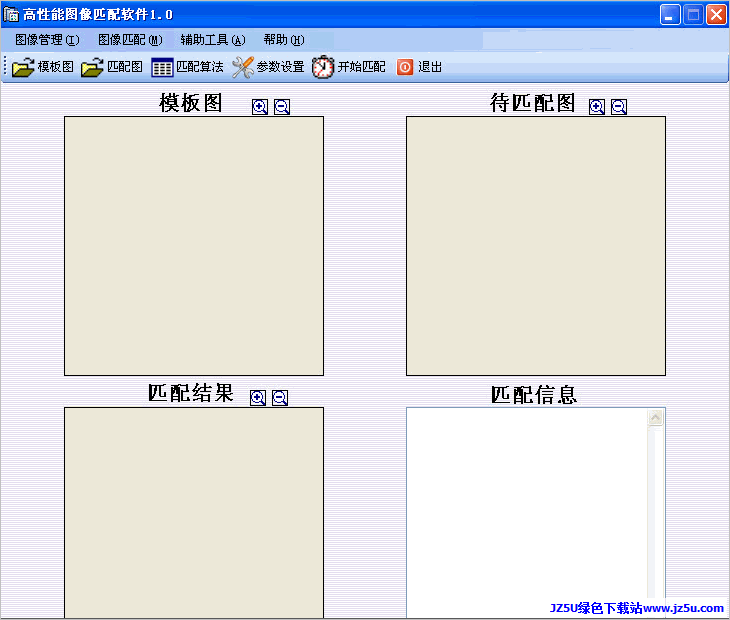The height and width of the screenshot is (620, 730).
Task: Zoom out on the 匹配结果 panel
Action: (280, 398)
